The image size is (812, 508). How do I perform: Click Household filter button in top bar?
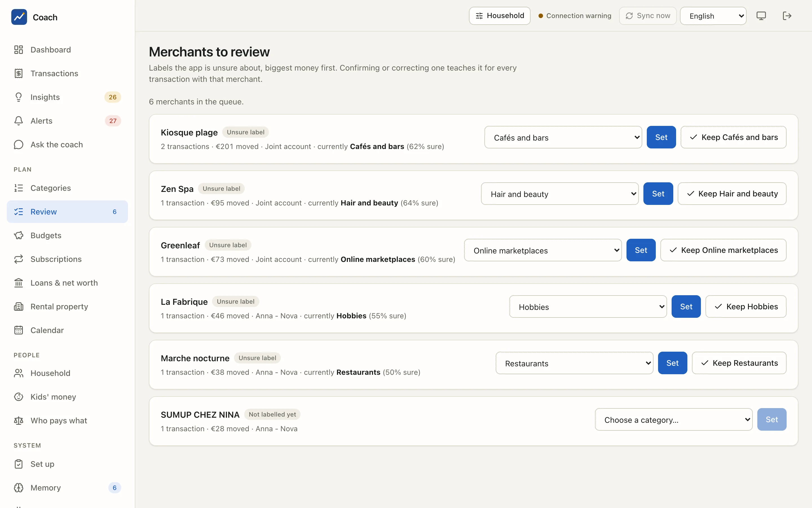500,16
